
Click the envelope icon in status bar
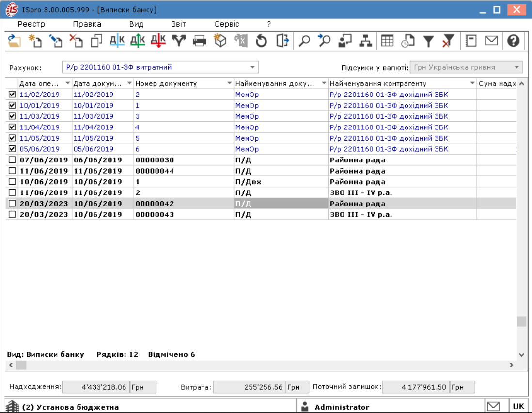[493, 406]
